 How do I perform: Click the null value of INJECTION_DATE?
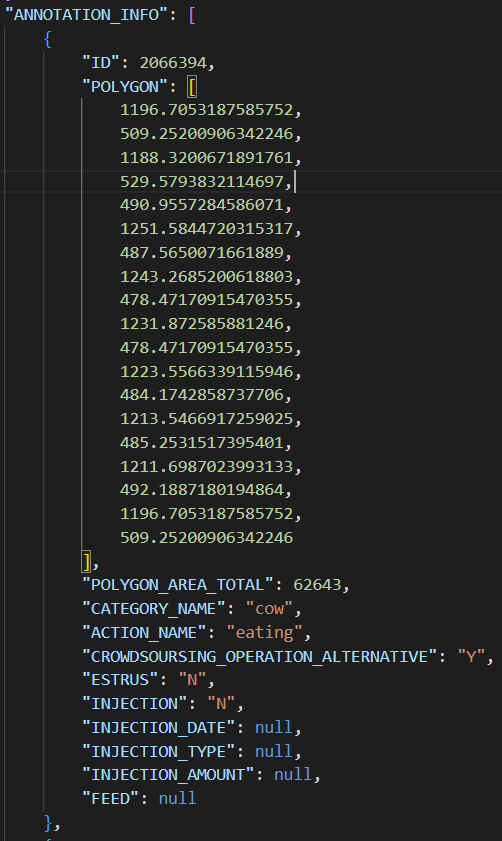click(274, 727)
